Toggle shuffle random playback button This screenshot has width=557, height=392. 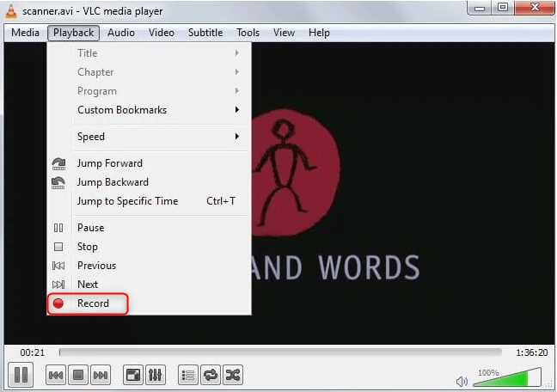233,375
